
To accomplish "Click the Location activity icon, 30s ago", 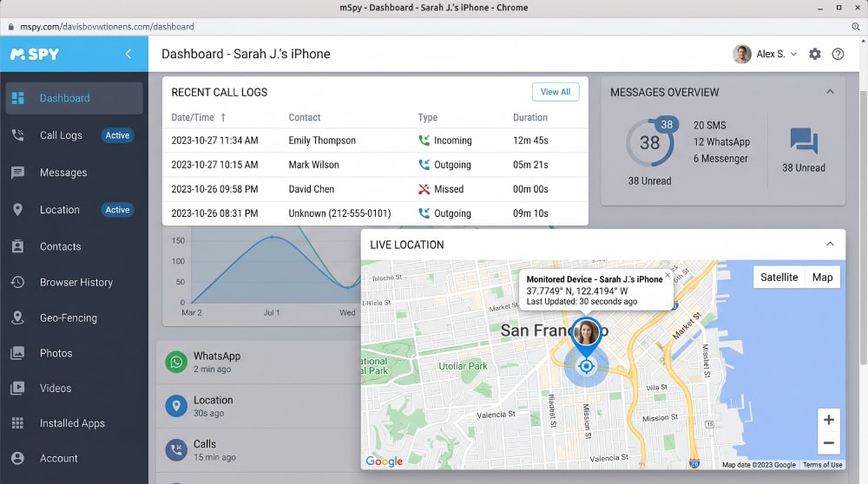I will tap(176, 406).
